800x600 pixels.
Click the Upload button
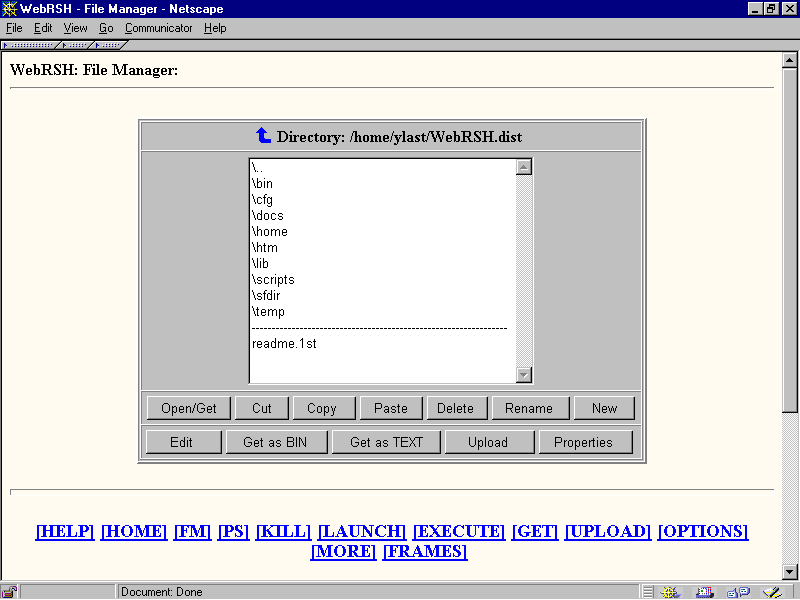click(488, 442)
